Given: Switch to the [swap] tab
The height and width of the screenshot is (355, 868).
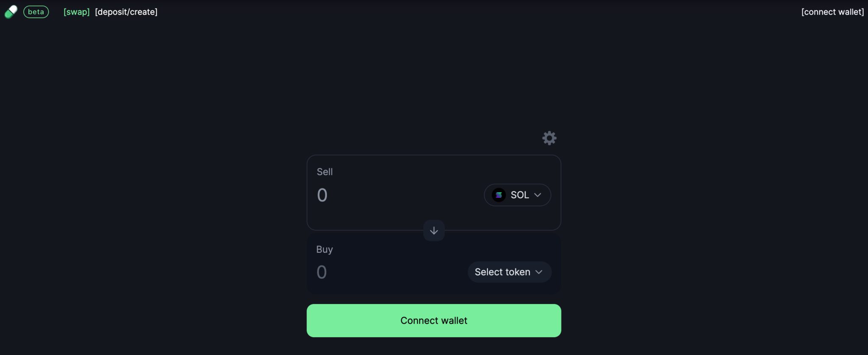Looking at the screenshot, I should [x=76, y=12].
